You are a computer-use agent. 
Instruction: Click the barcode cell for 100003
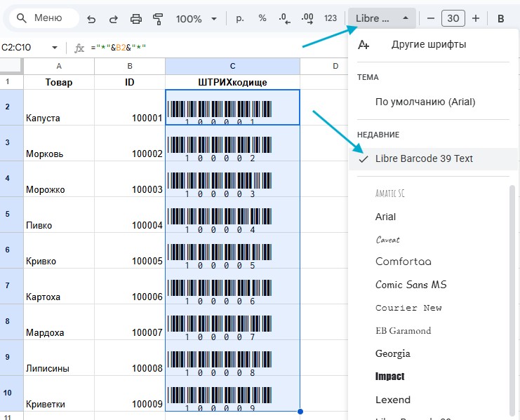coord(232,179)
